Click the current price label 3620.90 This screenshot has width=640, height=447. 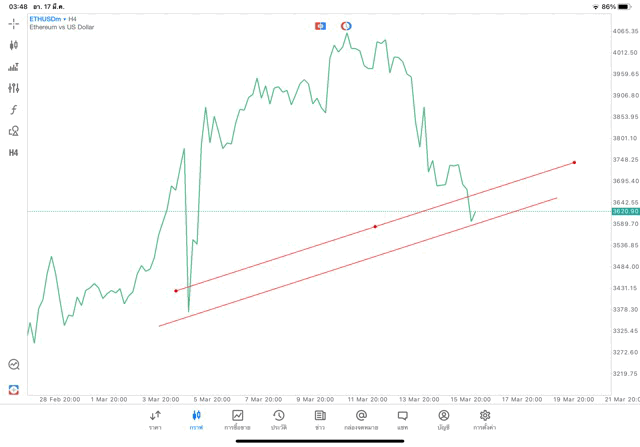click(x=625, y=212)
